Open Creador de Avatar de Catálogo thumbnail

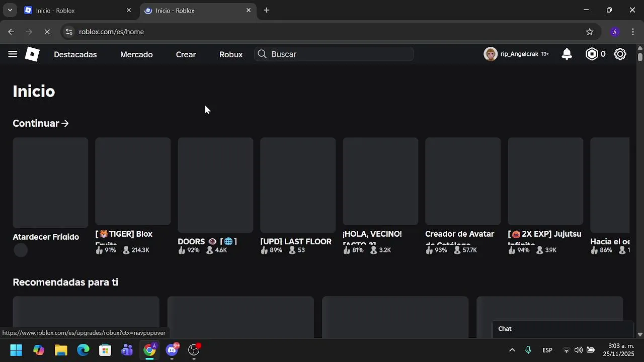coord(463,182)
